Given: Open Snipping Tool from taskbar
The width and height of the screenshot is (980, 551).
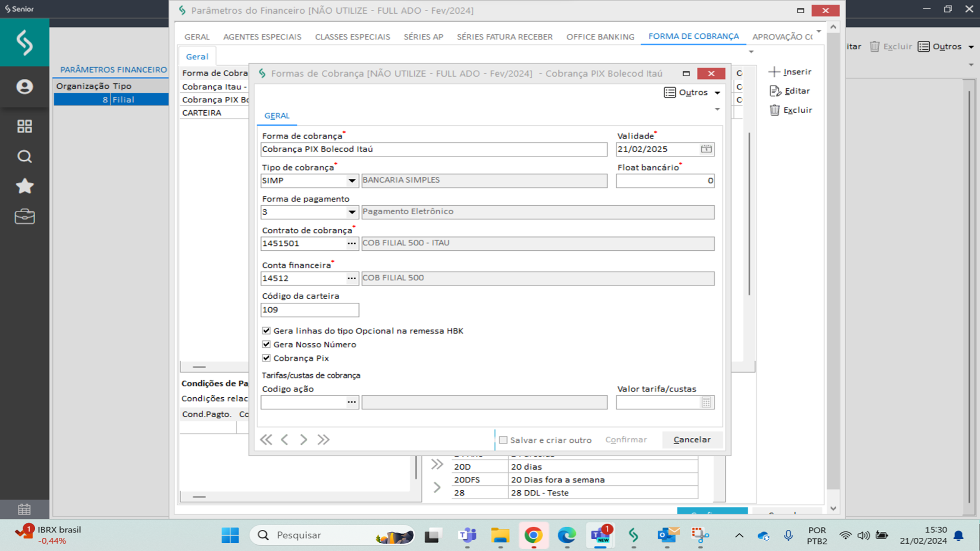Looking at the screenshot, I should 700,535.
